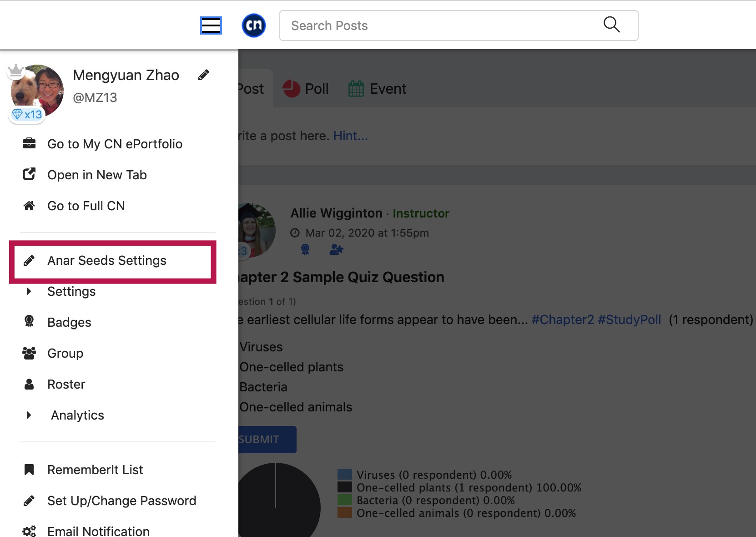Click the Hint... link
Image resolution: width=756 pixels, height=537 pixels.
[x=350, y=136]
